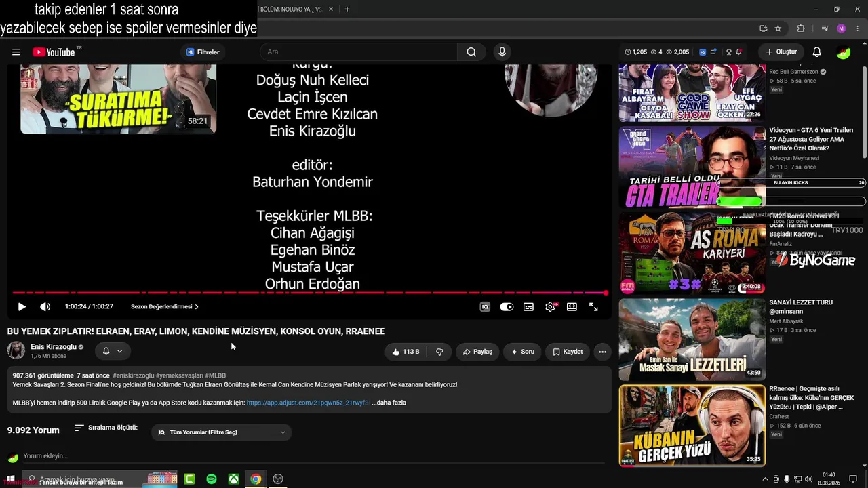Open Sıralama ölçütü comment sorting
This screenshot has width=868, height=488.
click(x=106, y=428)
